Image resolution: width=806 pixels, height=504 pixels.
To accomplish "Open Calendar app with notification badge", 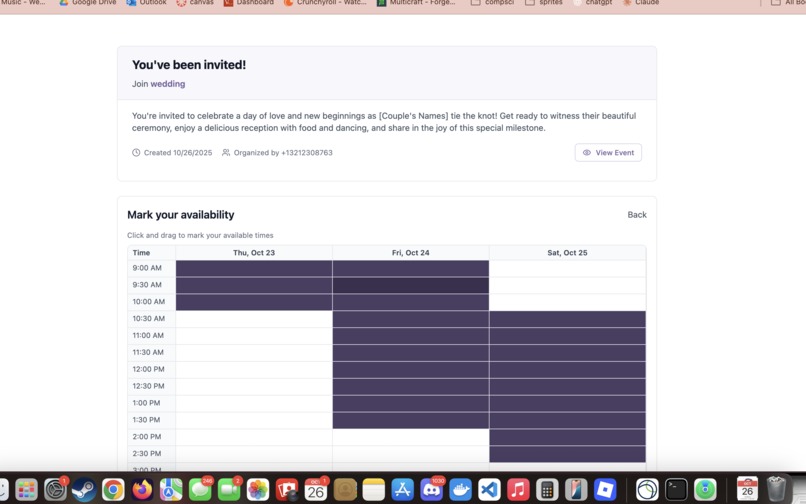I will click(316, 489).
